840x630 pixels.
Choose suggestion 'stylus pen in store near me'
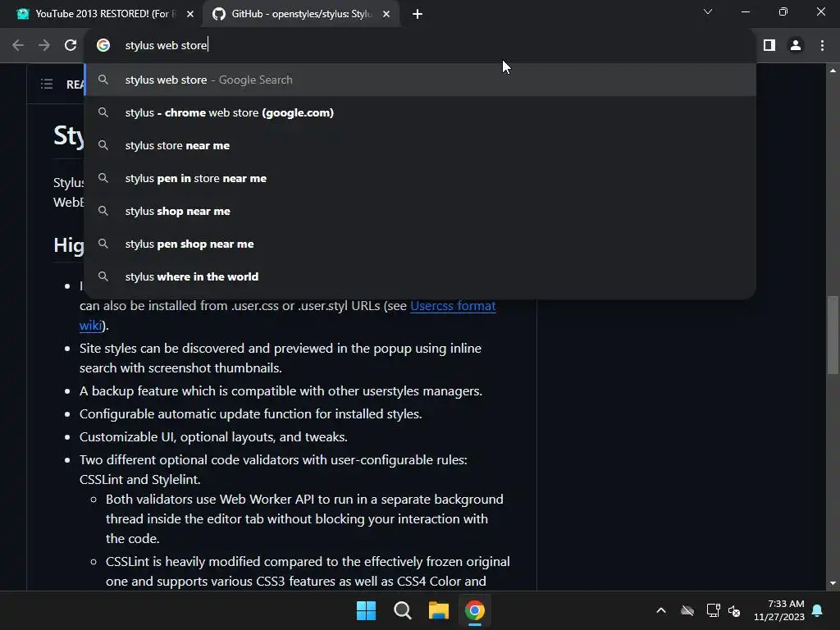click(421, 178)
